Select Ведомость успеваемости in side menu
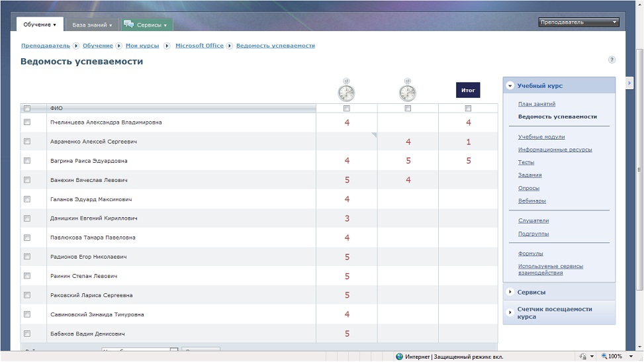 pyautogui.click(x=557, y=116)
